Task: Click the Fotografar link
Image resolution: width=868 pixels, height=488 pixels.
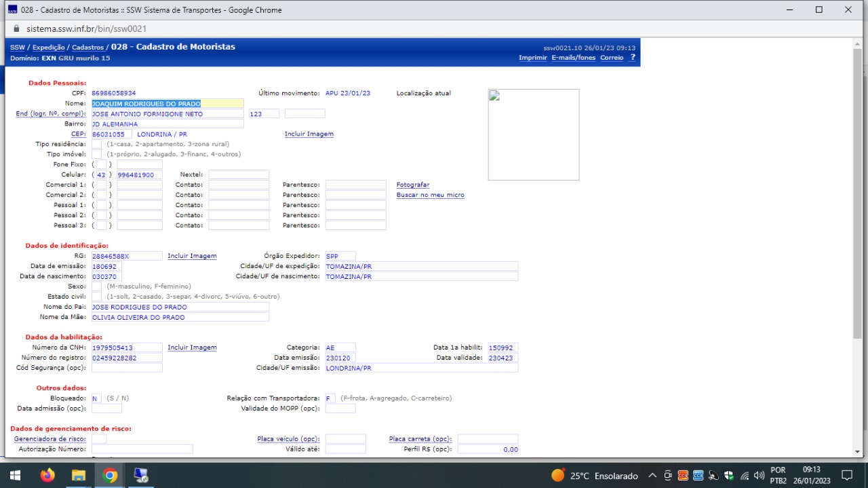Action: point(413,185)
